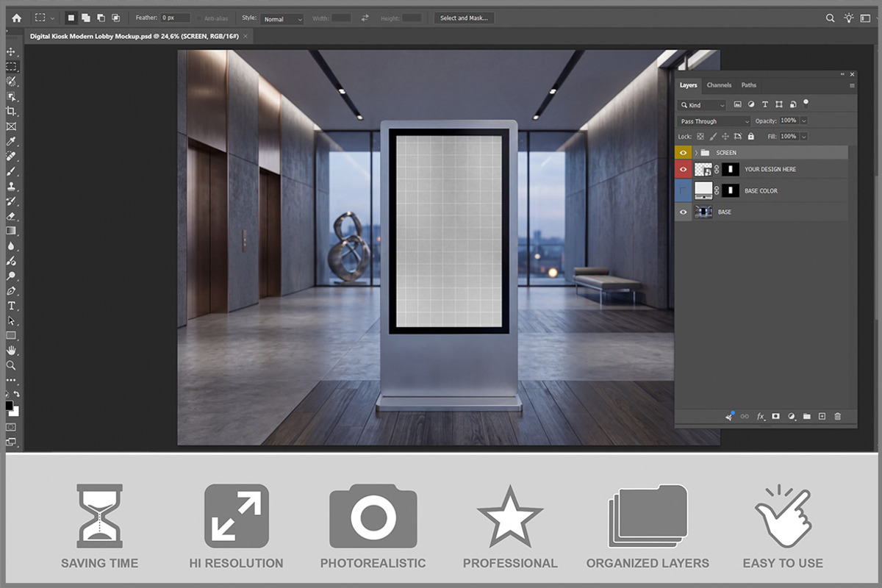Click the layer effects fx icon
Screen dimensions: 882x588
(761, 417)
